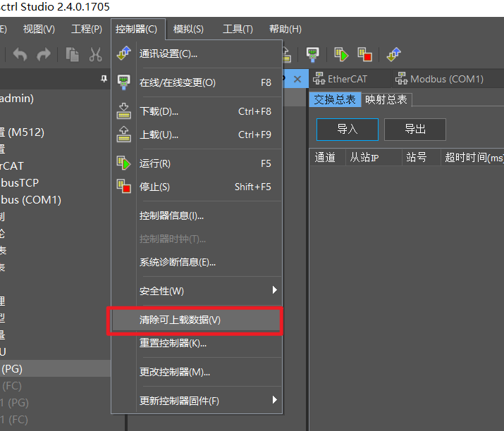Screen dimensions: 504x431
Task: Click the Redo arrow in the toolbar
Action: [44, 54]
